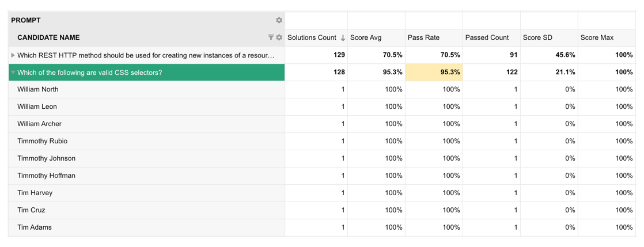Click the Score SD column header
This screenshot has height=247, width=644.
537,37
